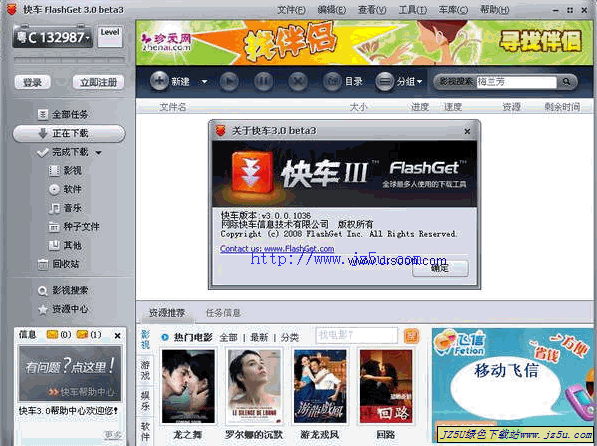Open the 帮助(H) menu
597x446 pixels.
(x=494, y=10)
